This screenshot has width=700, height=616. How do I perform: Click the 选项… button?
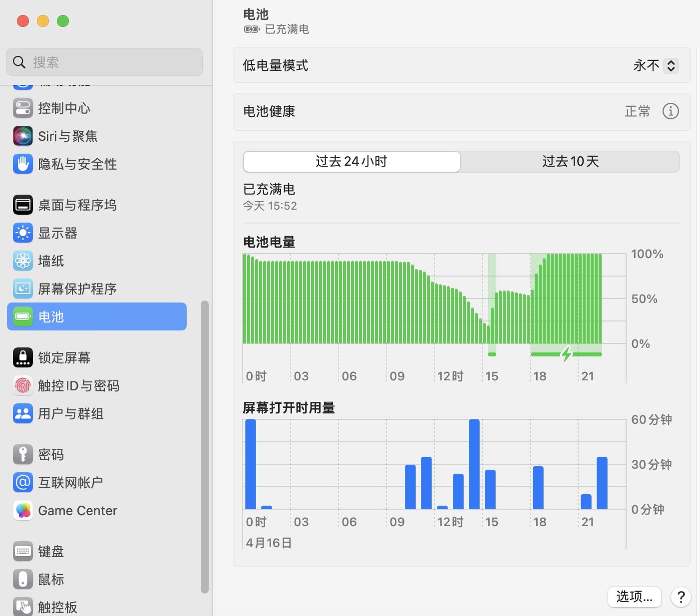(x=634, y=597)
